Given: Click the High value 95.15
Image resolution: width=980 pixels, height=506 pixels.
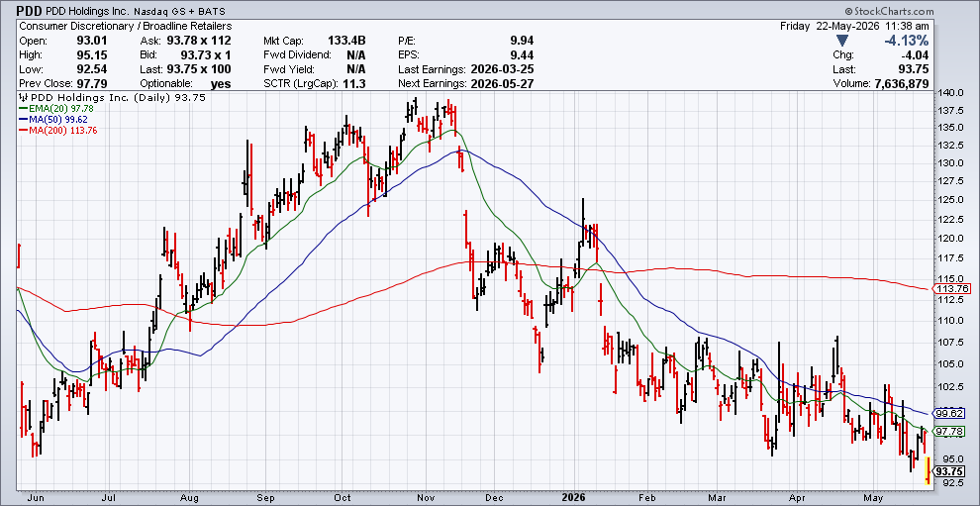Looking at the screenshot, I should point(90,54).
